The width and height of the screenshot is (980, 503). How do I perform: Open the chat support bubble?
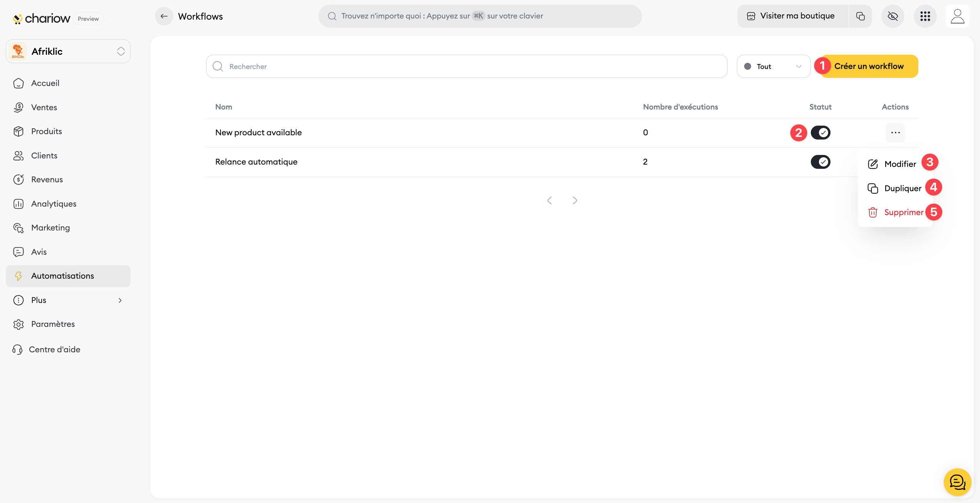[957, 482]
